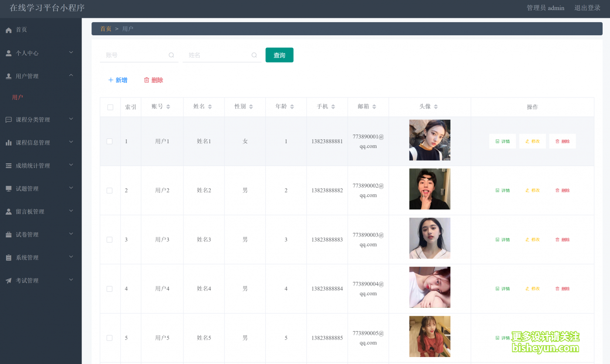Check the select-all checkbox in table header

pos(110,107)
